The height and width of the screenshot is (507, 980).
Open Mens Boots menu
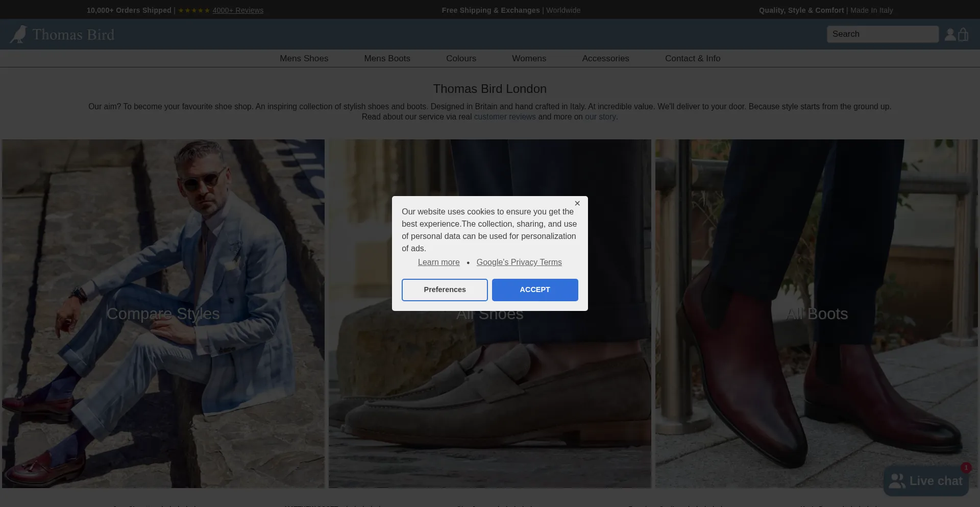(387, 58)
